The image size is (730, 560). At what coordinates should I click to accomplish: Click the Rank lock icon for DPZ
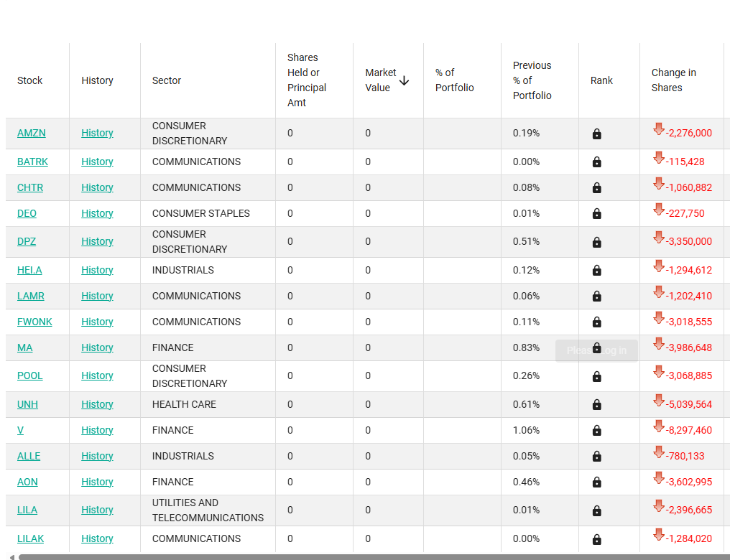[x=596, y=243]
